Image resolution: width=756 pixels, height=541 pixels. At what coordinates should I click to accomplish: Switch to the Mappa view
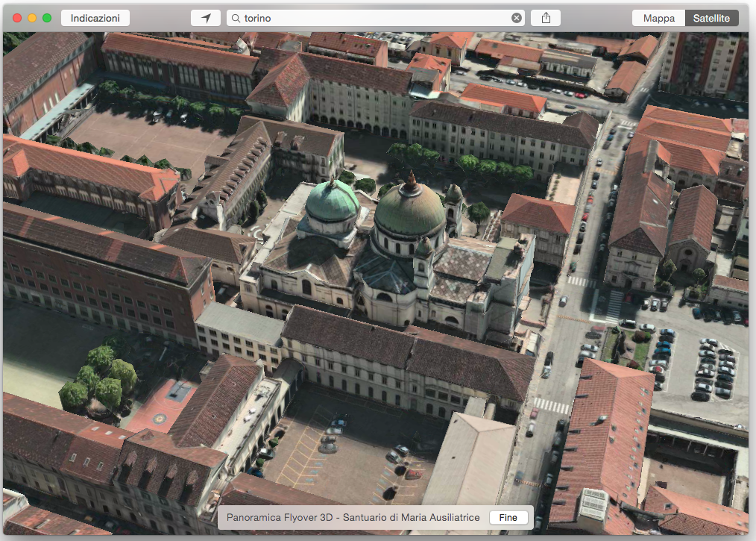(x=659, y=18)
